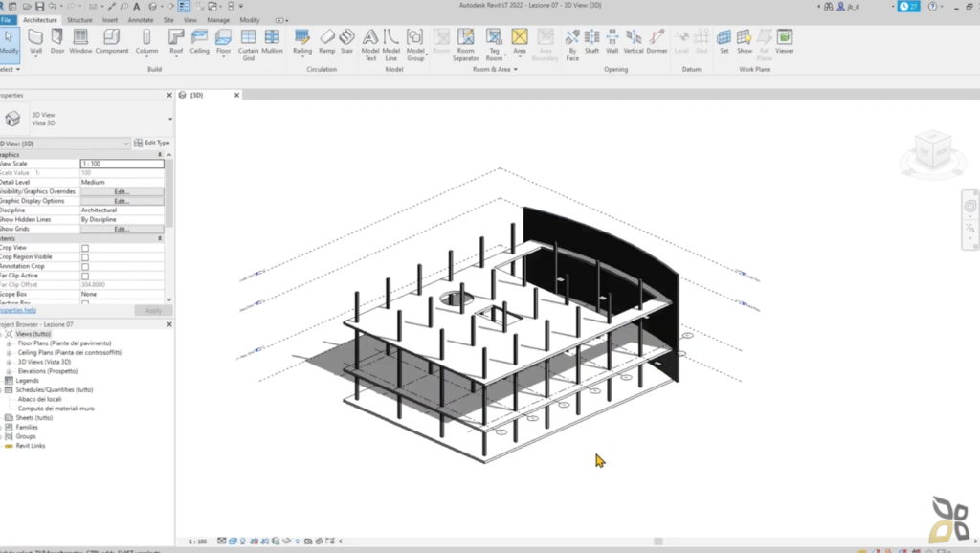Click the Set work plane icon

[724, 42]
